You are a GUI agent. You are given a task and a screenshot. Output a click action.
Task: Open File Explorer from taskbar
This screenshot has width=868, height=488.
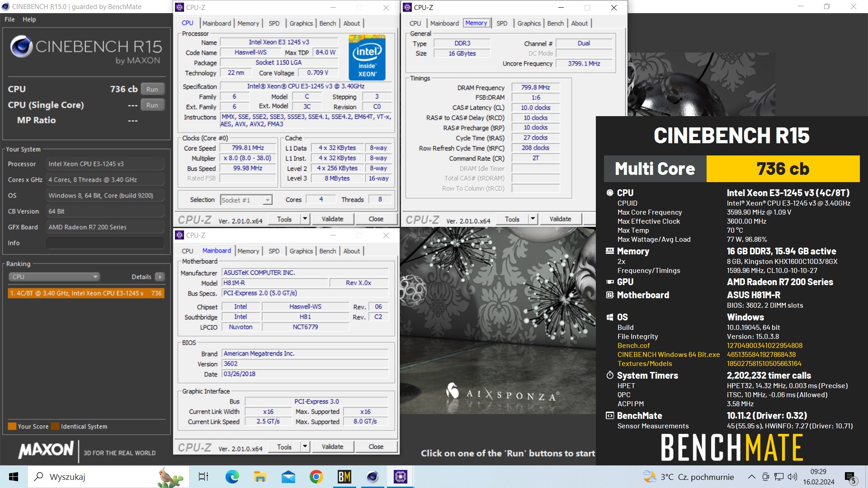260,477
